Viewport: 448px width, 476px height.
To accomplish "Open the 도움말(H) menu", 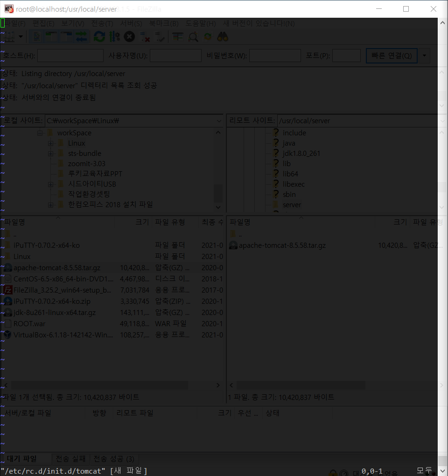I will [x=201, y=23].
